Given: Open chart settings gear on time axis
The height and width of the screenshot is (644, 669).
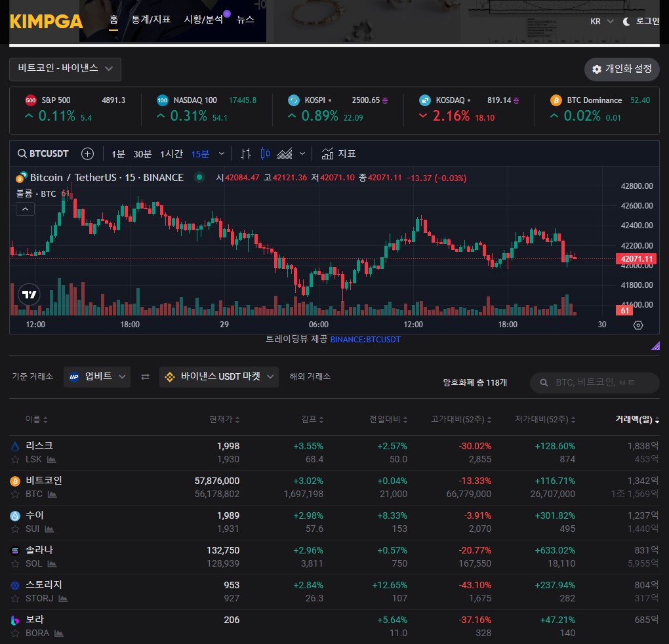Looking at the screenshot, I should pyautogui.click(x=638, y=325).
